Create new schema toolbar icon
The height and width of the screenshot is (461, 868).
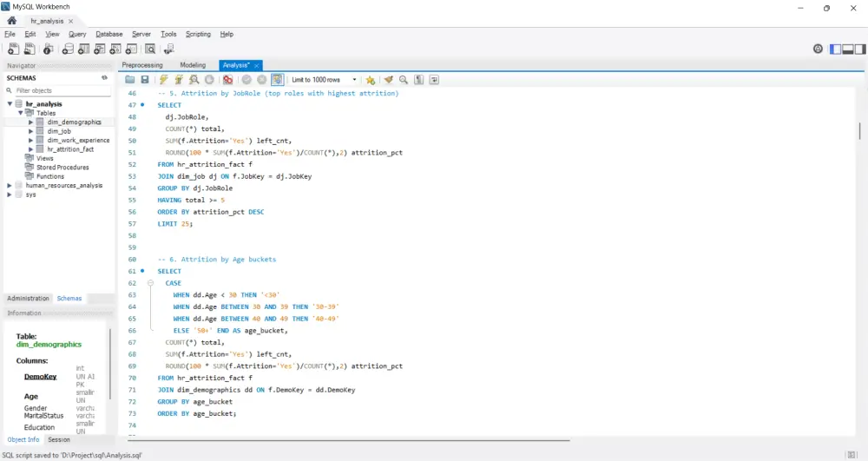68,49
